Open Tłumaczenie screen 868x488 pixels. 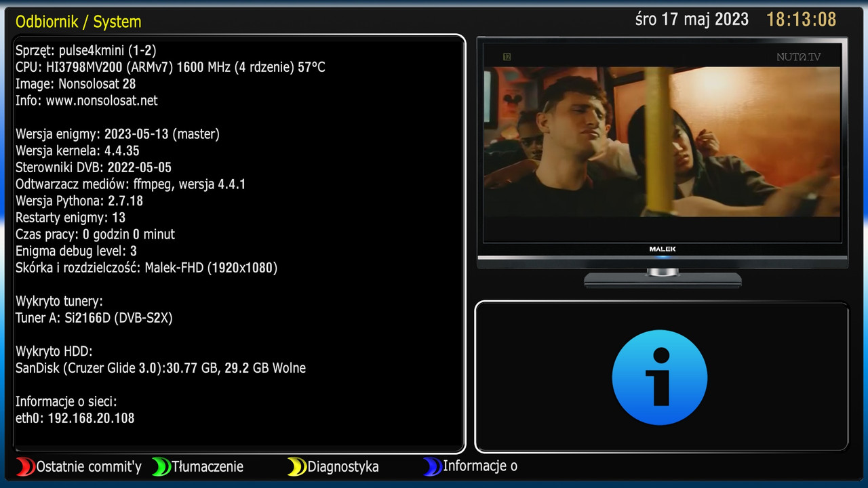[x=208, y=467]
